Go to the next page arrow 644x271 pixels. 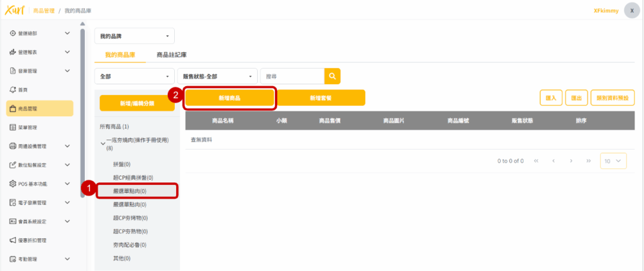pos(570,161)
